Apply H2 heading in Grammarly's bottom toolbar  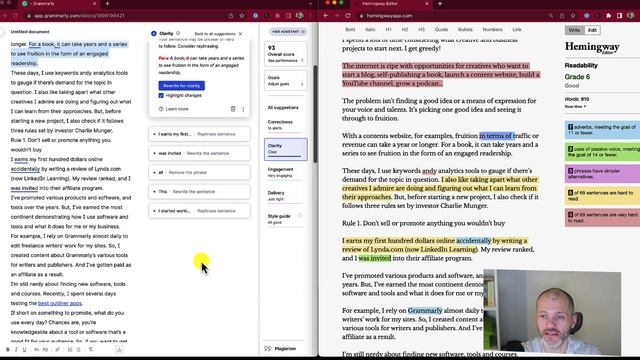coord(45,349)
